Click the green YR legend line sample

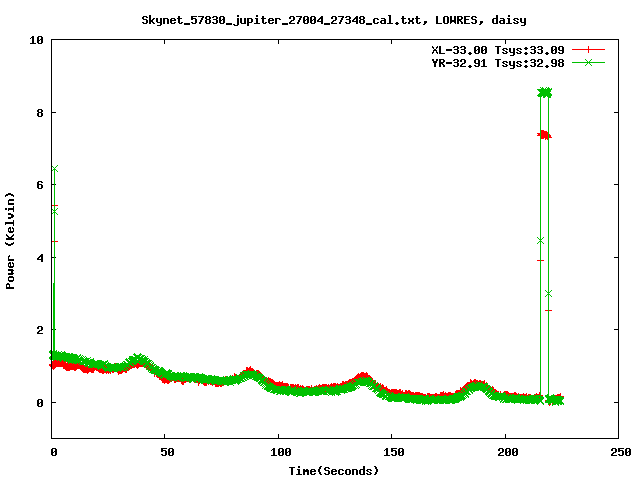pos(588,62)
